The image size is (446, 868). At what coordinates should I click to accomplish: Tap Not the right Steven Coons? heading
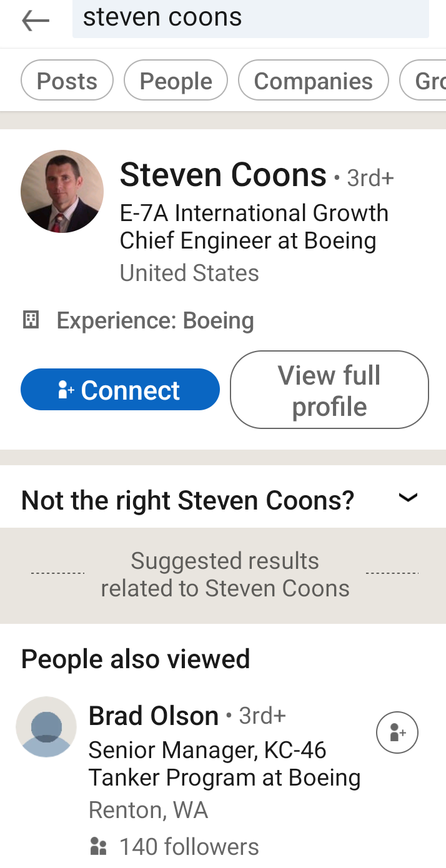click(x=187, y=500)
